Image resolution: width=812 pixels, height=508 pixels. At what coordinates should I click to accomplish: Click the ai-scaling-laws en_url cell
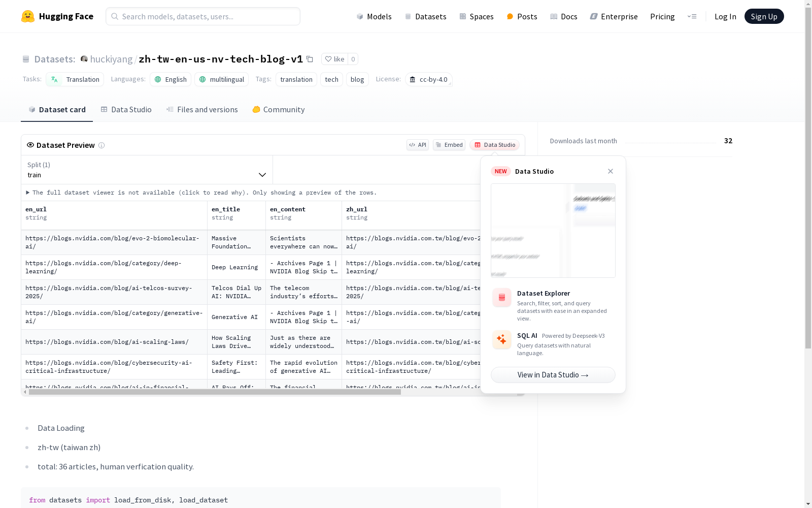(114, 342)
